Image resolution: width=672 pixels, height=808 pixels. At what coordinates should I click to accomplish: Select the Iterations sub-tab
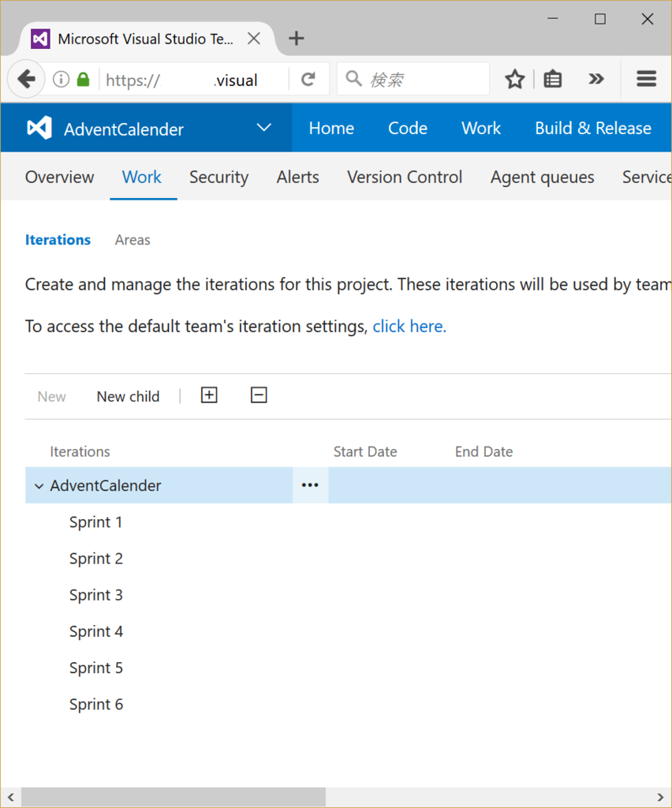58,240
